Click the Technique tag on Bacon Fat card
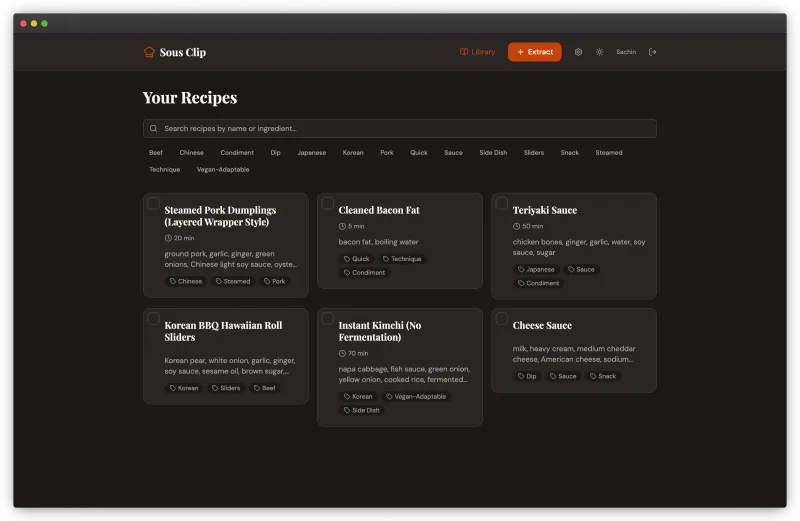The image size is (800, 521). (402, 259)
